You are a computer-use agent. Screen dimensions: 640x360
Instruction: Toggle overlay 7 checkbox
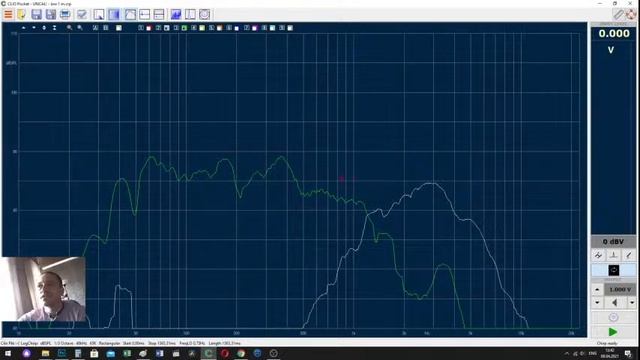click(247, 28)
